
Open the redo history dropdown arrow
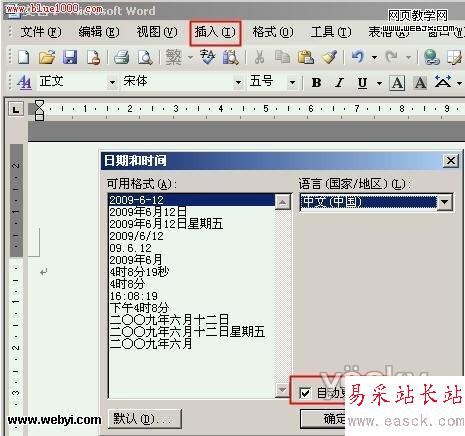pyautogui.click(x=408, y=57)
